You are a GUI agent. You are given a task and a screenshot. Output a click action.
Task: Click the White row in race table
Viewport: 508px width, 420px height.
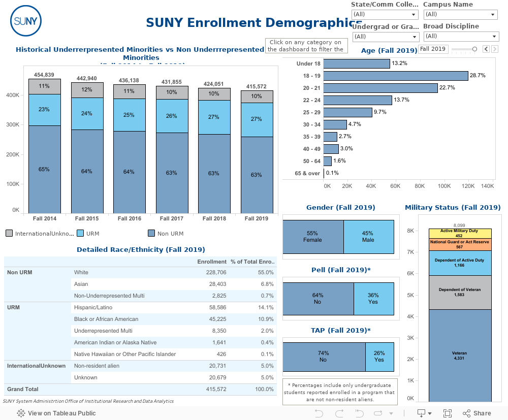tap(174, 272)
